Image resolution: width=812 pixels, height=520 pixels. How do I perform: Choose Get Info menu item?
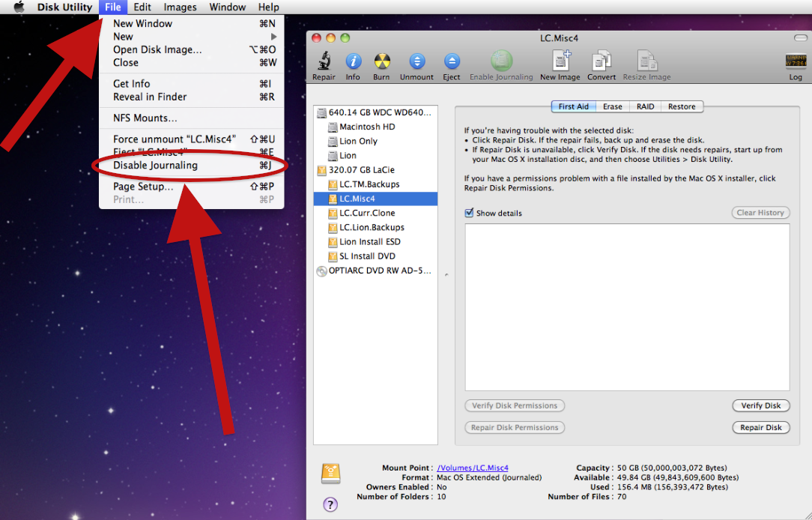click(x=192, y=84)
